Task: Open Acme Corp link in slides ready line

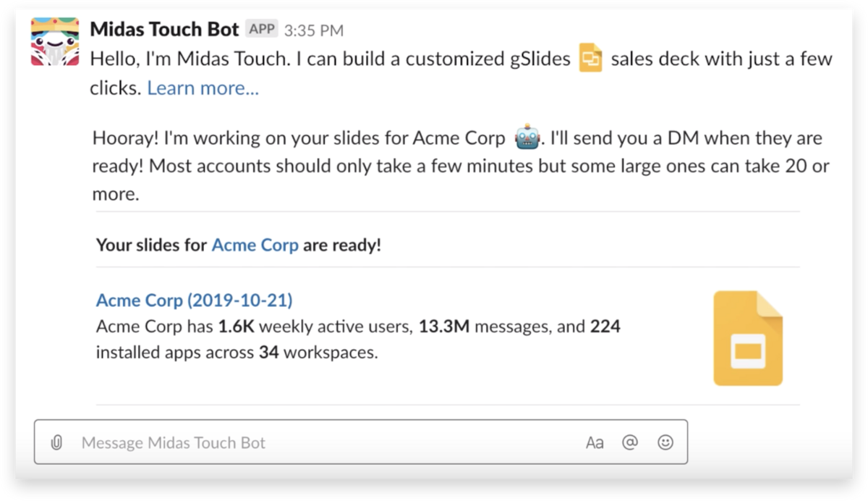Action: (x=255, y=245)
